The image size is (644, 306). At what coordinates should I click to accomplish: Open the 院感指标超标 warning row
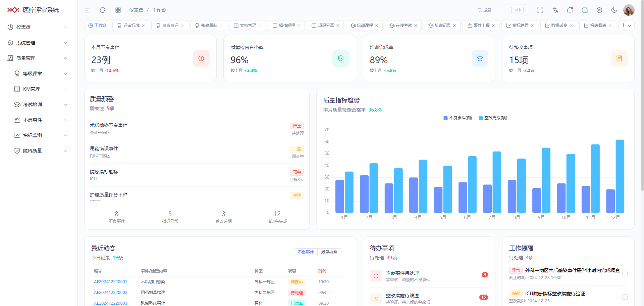(x=197, y=175)
